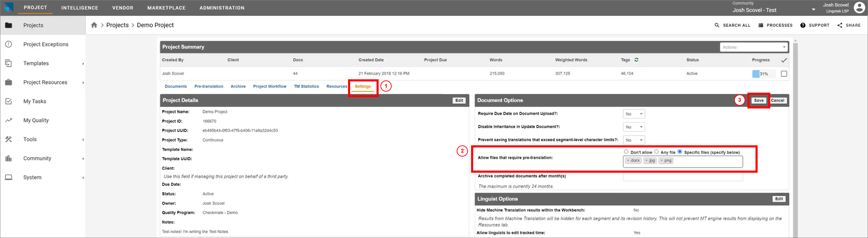Select My Quality in the sidebar

tap(36, 120)
